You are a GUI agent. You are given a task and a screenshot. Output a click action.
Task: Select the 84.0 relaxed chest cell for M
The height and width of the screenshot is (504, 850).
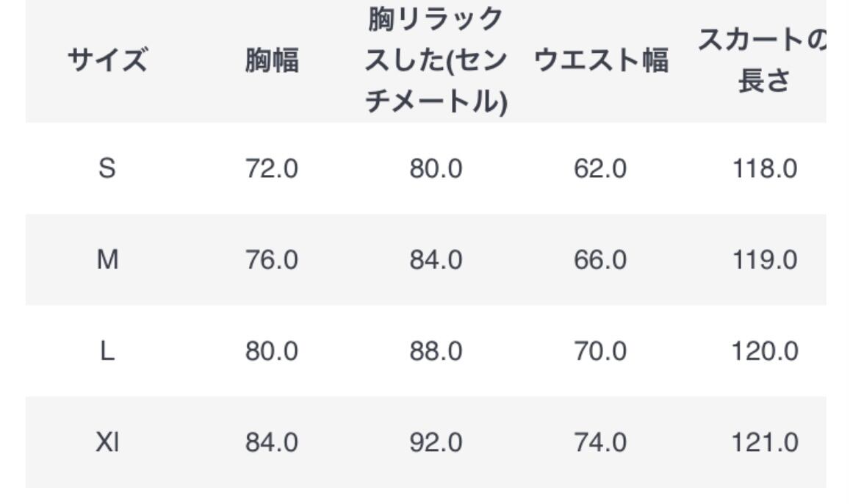[436, 260]
